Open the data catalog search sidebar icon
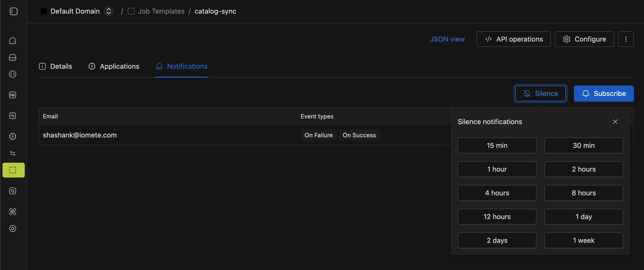 pyautogui.click(x=13, y=191)
